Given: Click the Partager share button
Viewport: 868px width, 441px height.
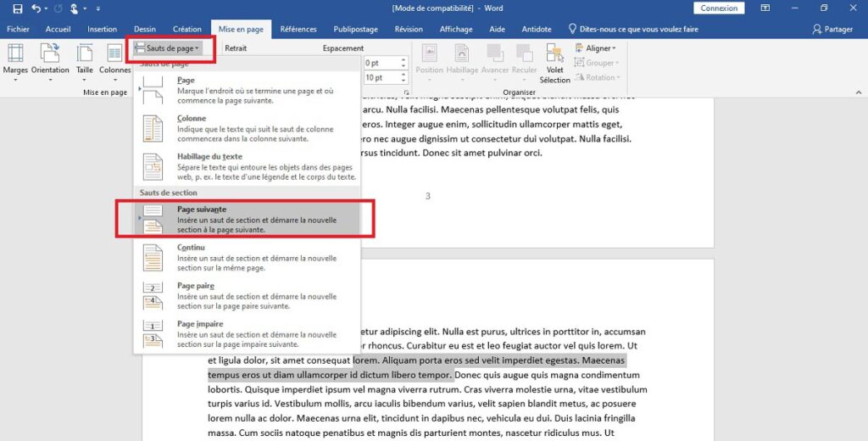Looking at the screenshot, I should pyautogui.click(x=832, y=29).
